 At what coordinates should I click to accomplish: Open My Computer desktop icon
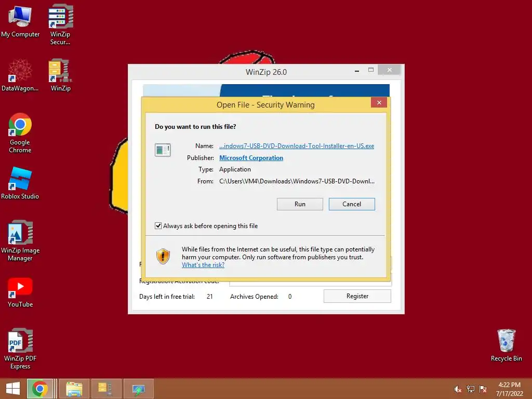20,22
